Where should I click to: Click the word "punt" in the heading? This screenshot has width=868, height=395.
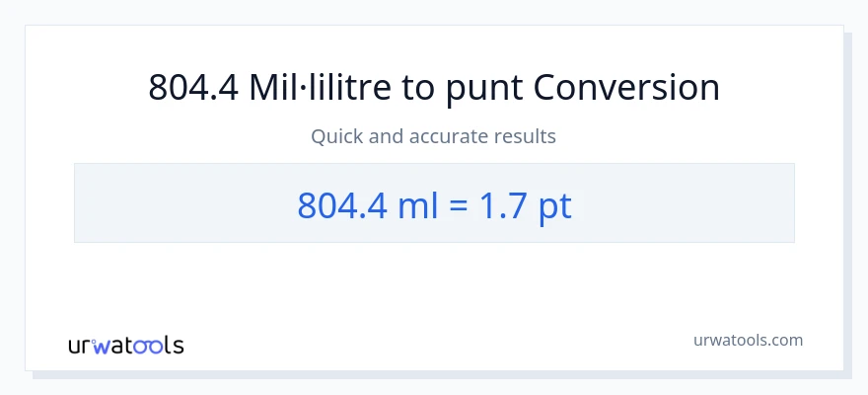483,88
